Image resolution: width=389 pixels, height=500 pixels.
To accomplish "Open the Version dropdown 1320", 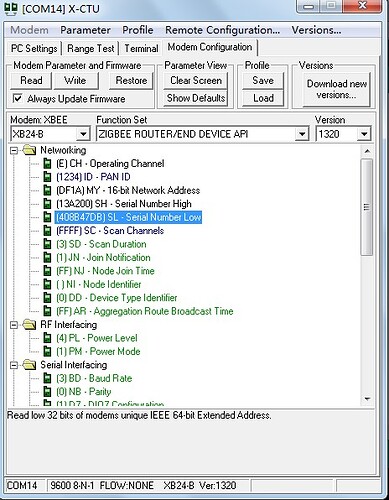I will pos(364,134).
